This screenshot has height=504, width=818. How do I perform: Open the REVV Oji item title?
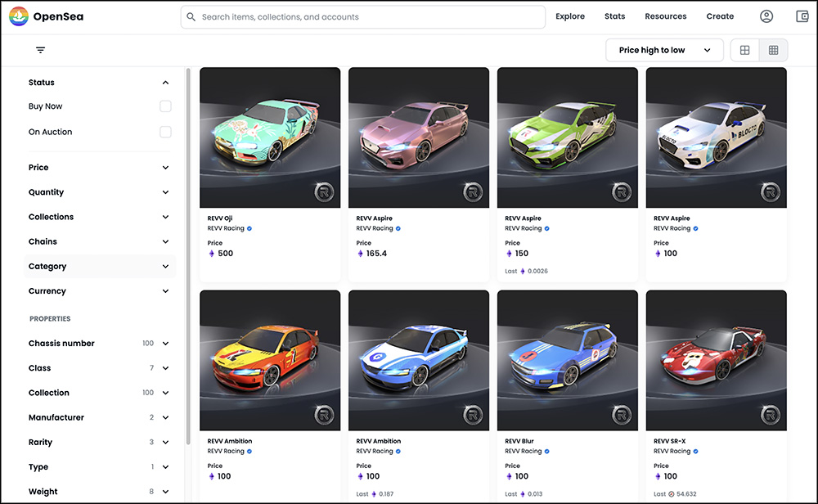[x=219, y=218]
